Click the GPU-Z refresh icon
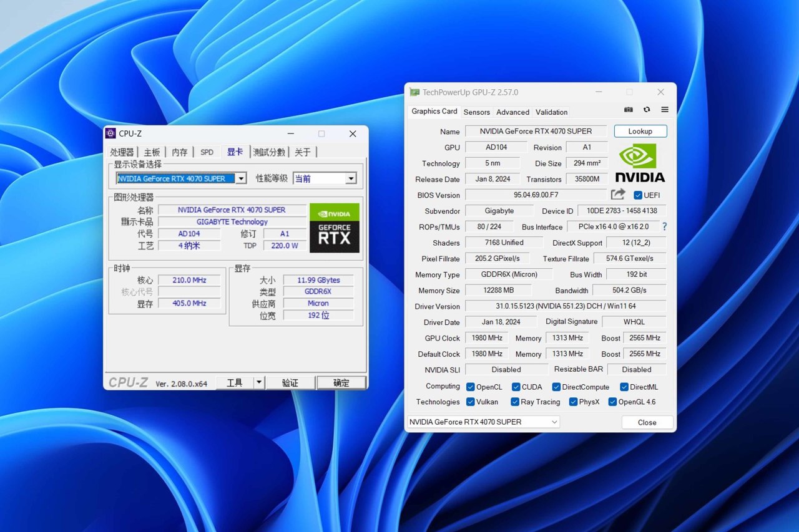This screenshot has height=532, width=799. click(x=647, y=110)
